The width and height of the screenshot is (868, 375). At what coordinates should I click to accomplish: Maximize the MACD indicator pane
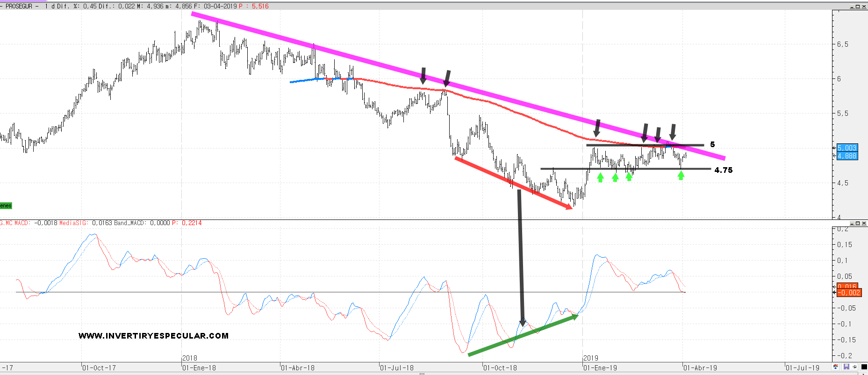point(858,223)
